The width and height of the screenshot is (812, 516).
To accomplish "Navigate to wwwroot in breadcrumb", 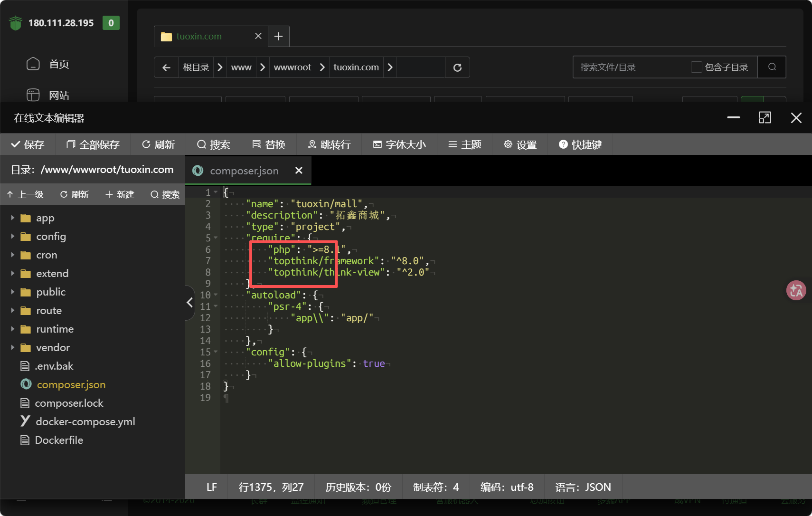I will click(293, 67).
